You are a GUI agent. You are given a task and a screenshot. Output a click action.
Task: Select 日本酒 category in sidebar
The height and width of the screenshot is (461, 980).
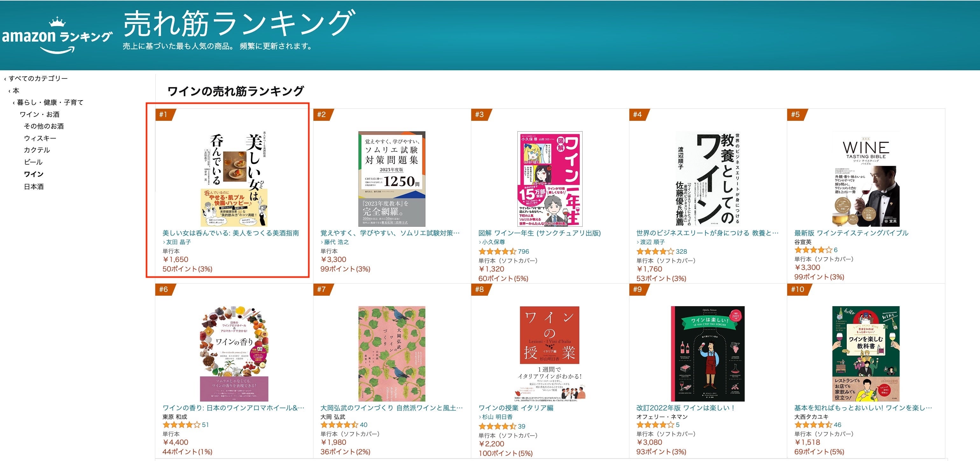pos(34,187)
